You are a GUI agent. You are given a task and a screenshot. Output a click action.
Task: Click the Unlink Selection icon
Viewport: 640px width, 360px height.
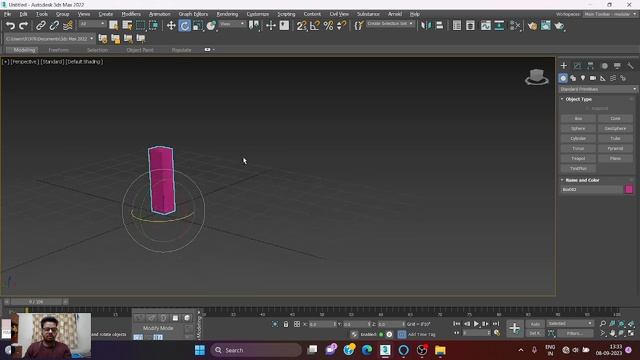click(x=54, y=26)
